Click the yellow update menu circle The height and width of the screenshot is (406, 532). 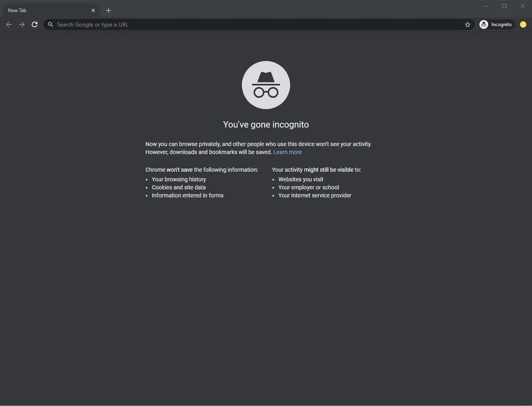click(523, 24)
